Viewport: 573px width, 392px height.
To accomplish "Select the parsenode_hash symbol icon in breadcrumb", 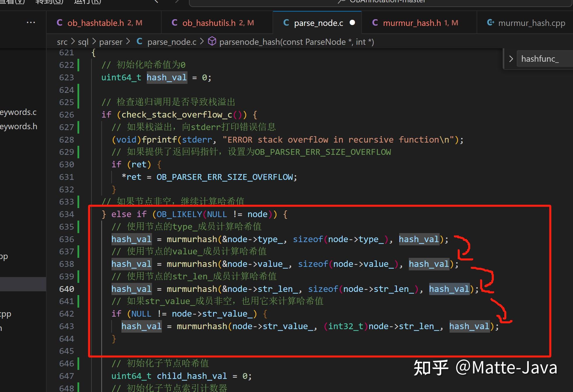I will click(212, 41).
